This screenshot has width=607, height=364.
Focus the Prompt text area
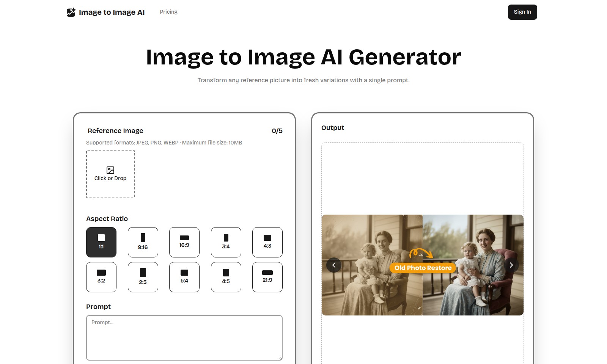tap(184, 338)
